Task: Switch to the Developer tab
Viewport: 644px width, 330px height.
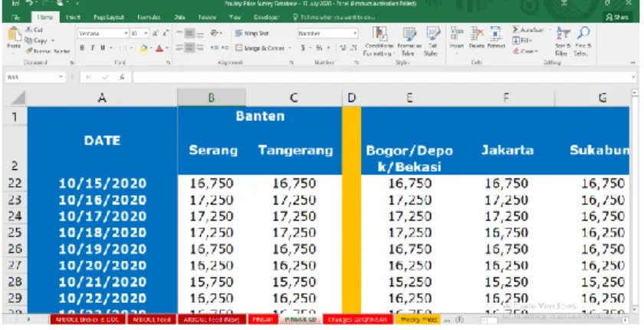Action: pos(266,17)
